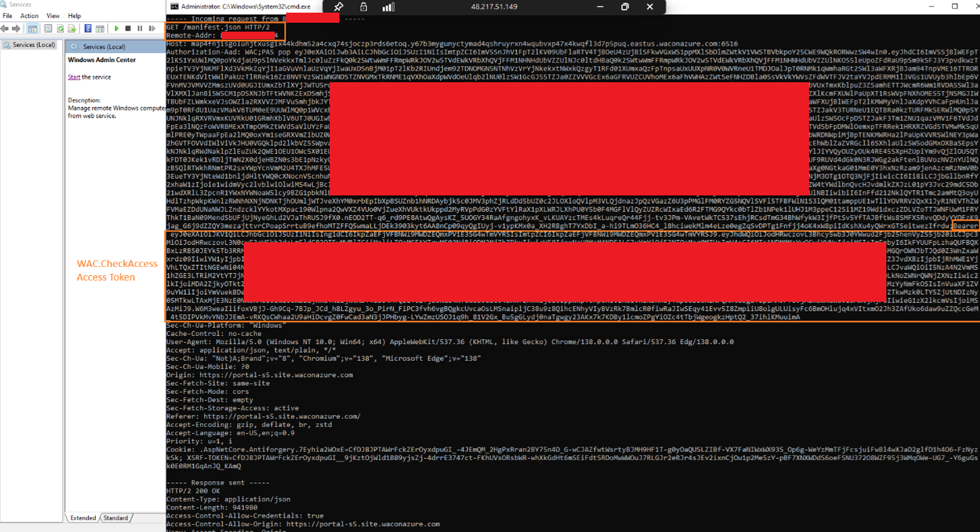Click the Back arrow in Services toolbar

(5, 28)
